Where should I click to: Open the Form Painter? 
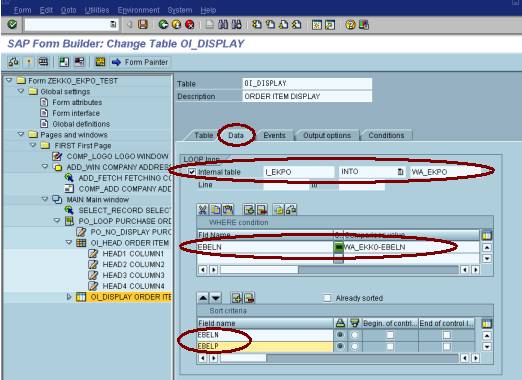[x=140, y=62]
